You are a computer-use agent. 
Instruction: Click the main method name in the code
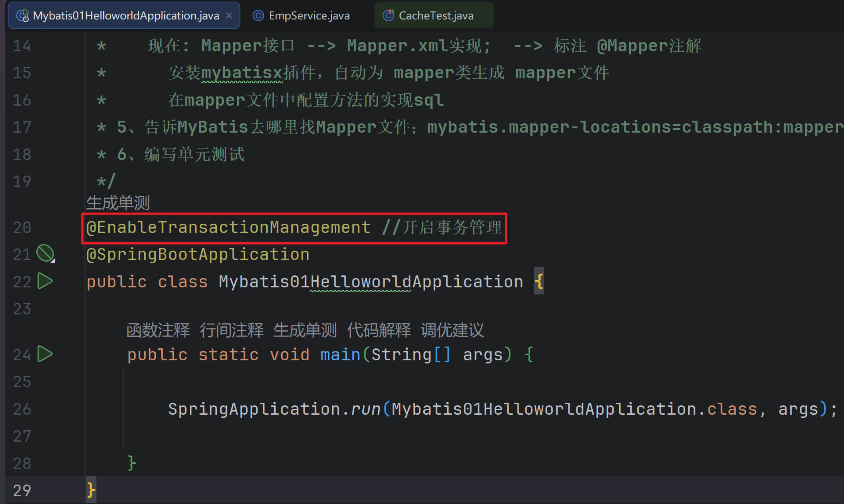tap(340, 355)
